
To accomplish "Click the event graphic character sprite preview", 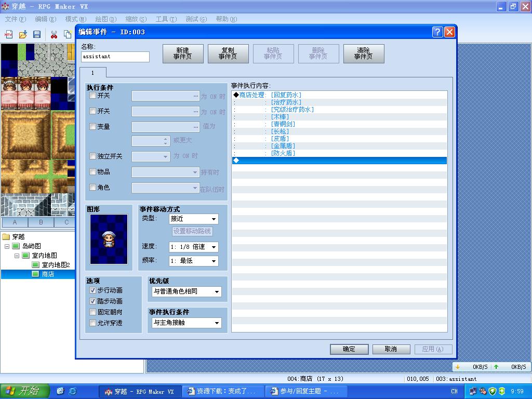I will click(109, 239).
